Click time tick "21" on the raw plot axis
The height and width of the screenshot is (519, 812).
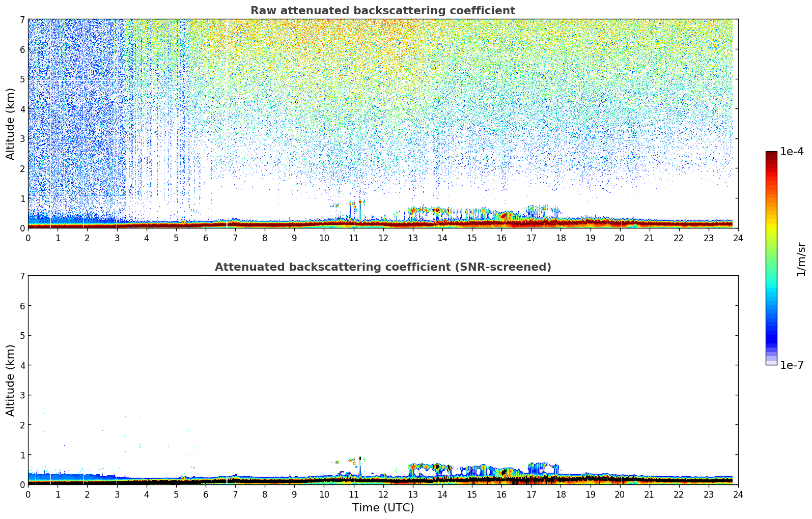click(649, 238)
